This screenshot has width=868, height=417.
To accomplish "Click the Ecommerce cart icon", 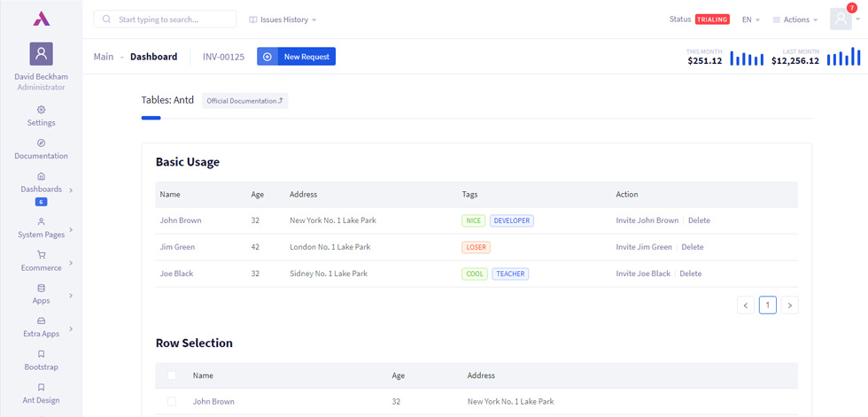I will (x=41, y=255).
